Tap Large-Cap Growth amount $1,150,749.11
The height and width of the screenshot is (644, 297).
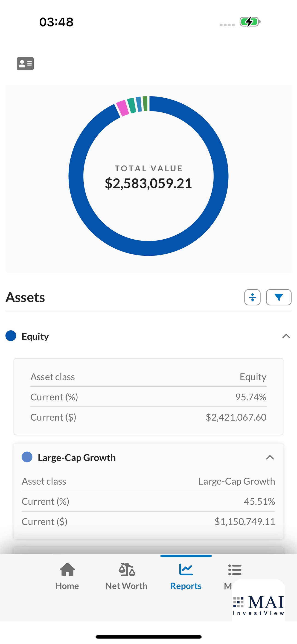point(245,521)
